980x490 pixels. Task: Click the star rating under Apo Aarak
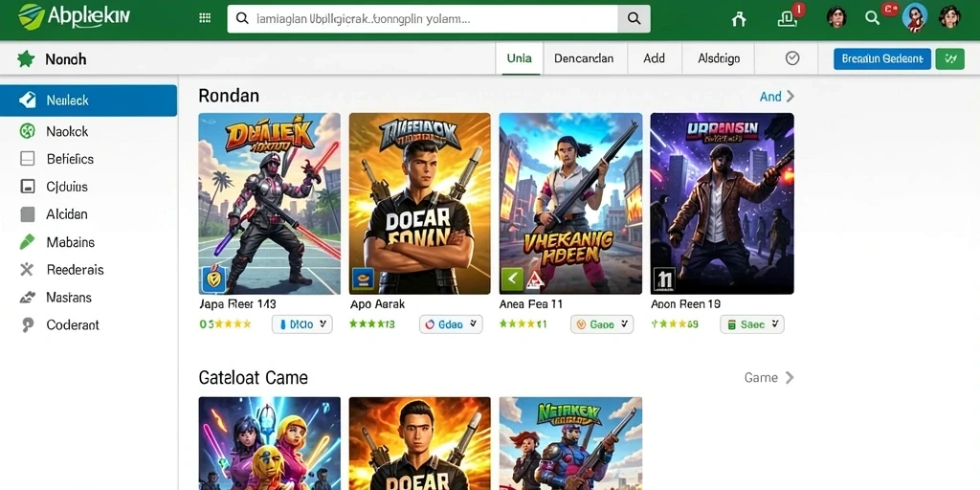[372, 324]
